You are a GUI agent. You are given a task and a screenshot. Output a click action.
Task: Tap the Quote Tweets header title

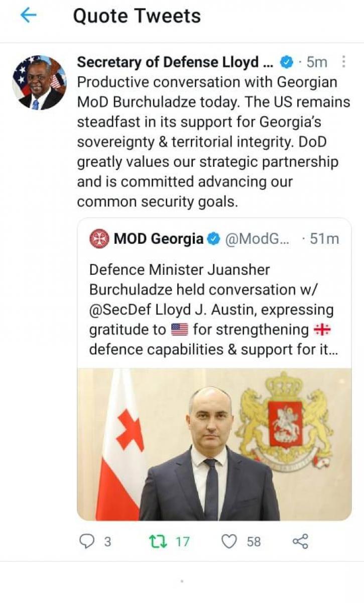137,16
